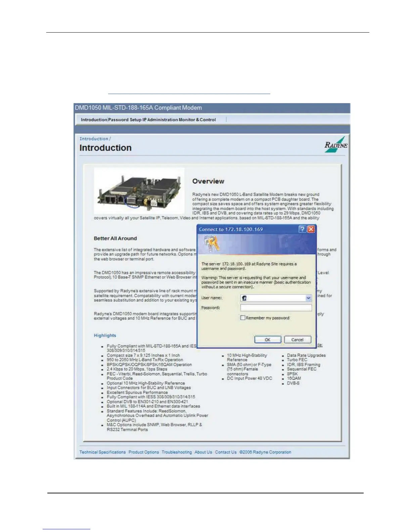Click the Better All Around heading
Screen dimensions: 411x532
115,238
